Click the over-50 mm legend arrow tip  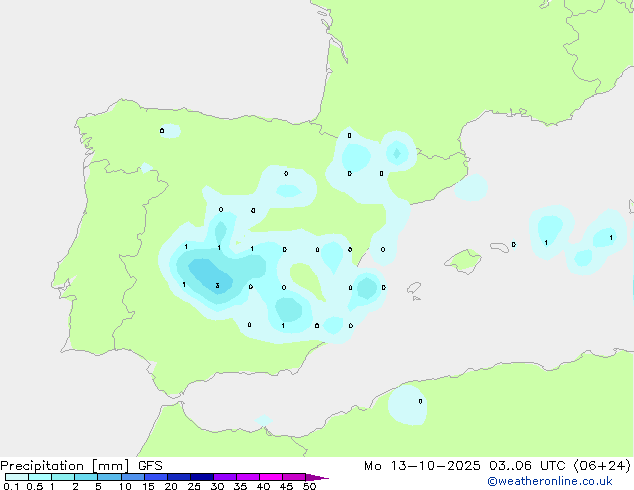click(x=317, y=477)
